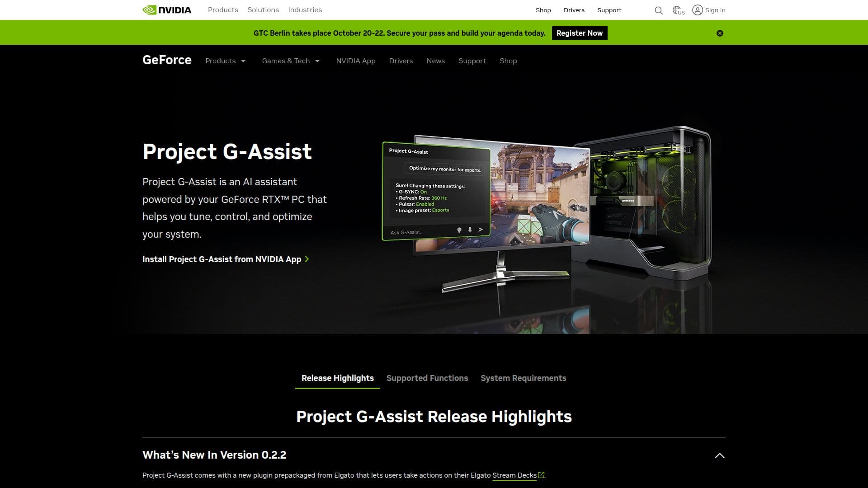Click the user account avatar icon
The image size is (868, 488).
698,10
